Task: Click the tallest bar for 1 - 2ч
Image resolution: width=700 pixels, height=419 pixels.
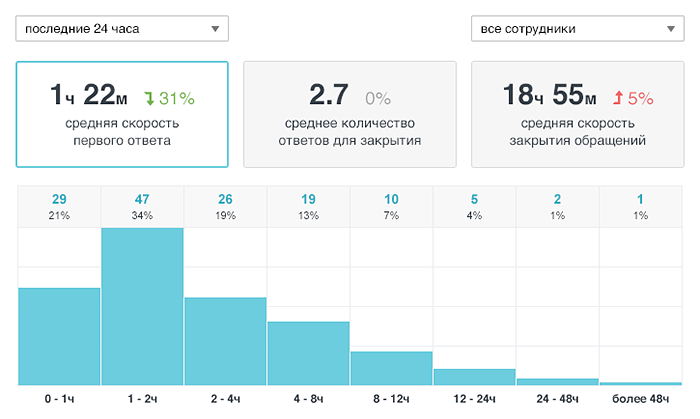Action: (x=142, y=307)
